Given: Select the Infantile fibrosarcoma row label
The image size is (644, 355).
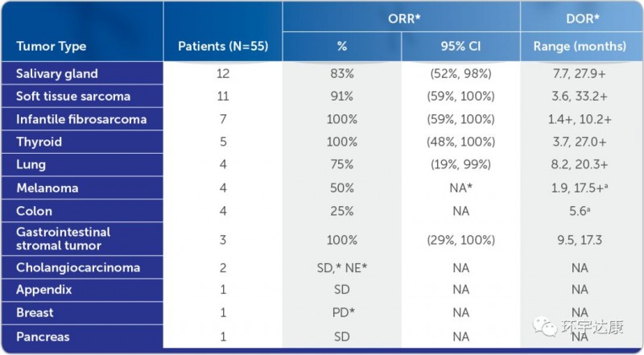Looking at the screenshot, I should pos(81,119).
